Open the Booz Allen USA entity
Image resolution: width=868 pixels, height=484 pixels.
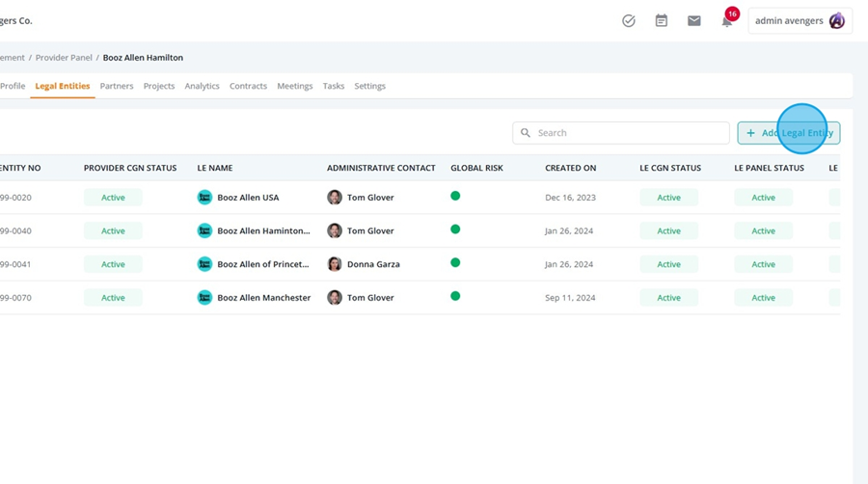coord(248,198)
